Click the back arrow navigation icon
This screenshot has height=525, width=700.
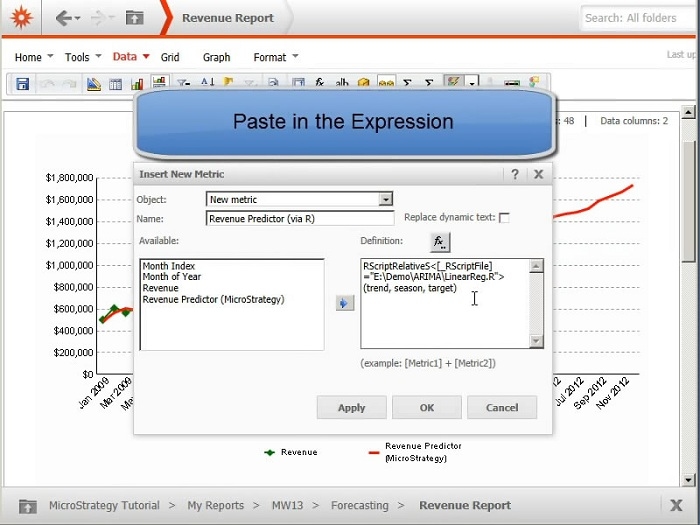coord(63,18)
